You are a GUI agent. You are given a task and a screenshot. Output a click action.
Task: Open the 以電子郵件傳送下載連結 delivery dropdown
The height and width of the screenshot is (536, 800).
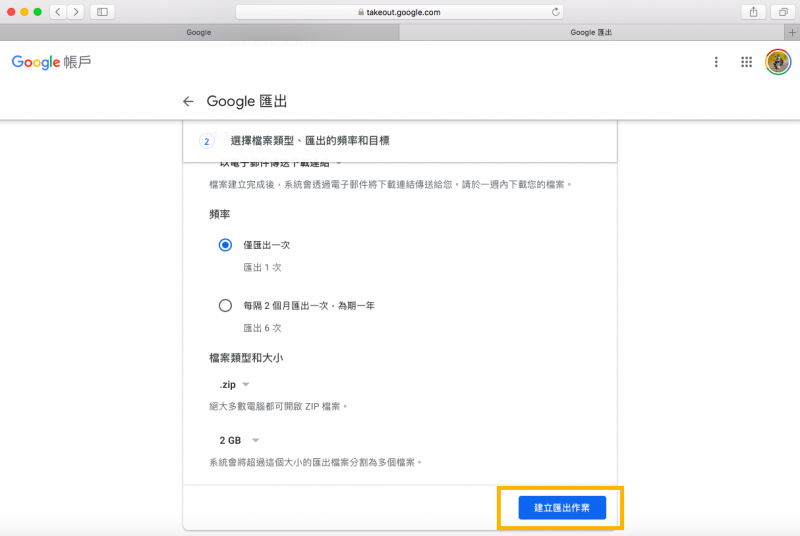point(280,164)
